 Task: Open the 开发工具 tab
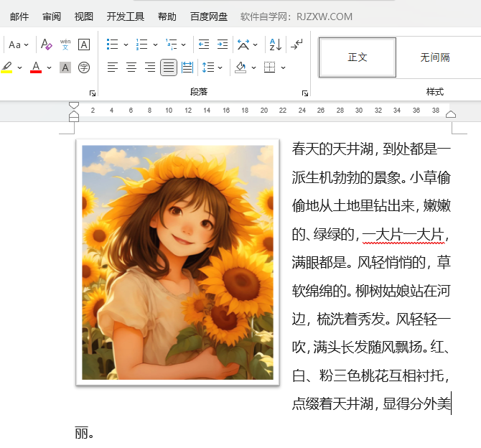pyautogui.click(x=125, y=17)
